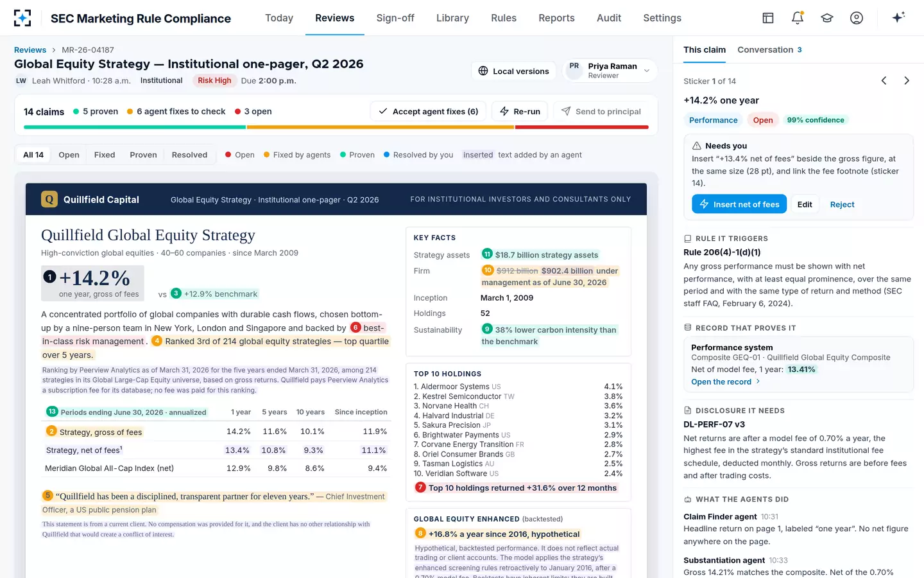
Task: Open the Audit tab
Action: point(609,18)
